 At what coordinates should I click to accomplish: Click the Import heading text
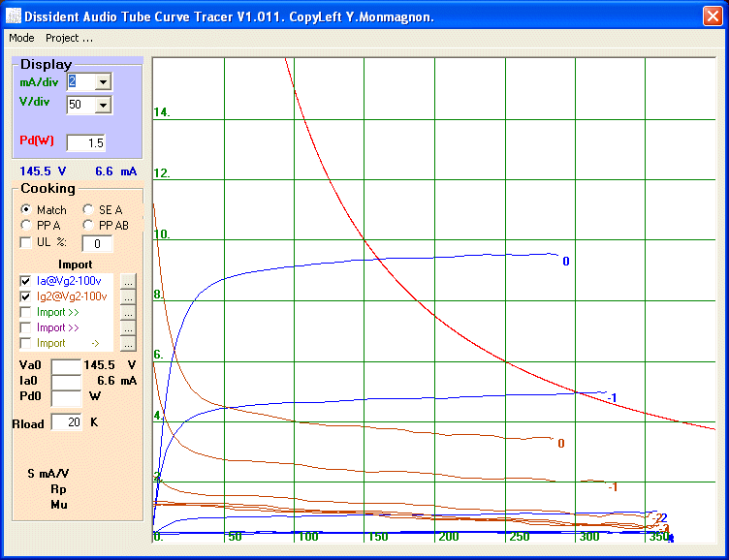[75, 264]
